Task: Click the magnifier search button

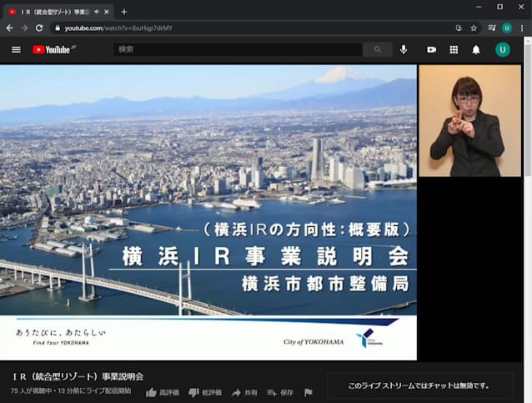Action: click(x=377, y=50)
